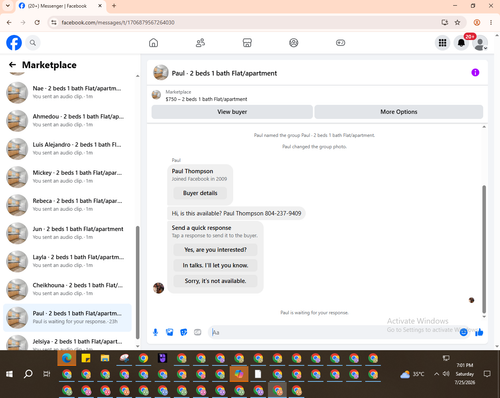Launch Microsoft Edge from the taskbar
Viewport: 500px width, 398px height.
coord(67,358)
